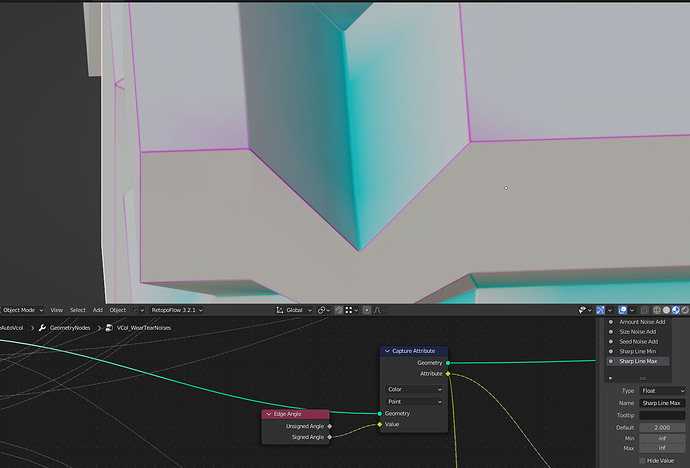
Task: Click the Attribute output socket
Action: coord(448,374)
